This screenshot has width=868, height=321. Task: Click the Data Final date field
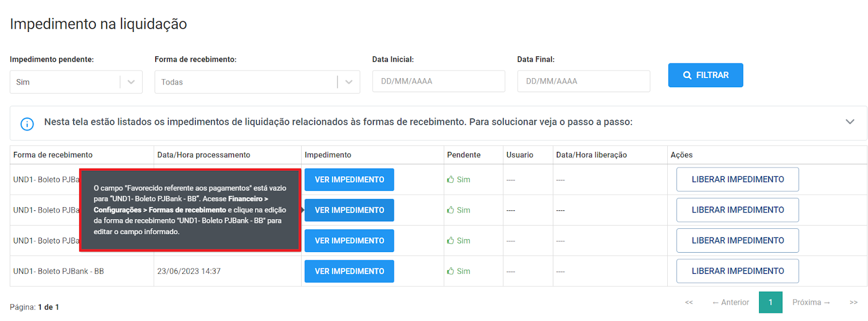584,81
